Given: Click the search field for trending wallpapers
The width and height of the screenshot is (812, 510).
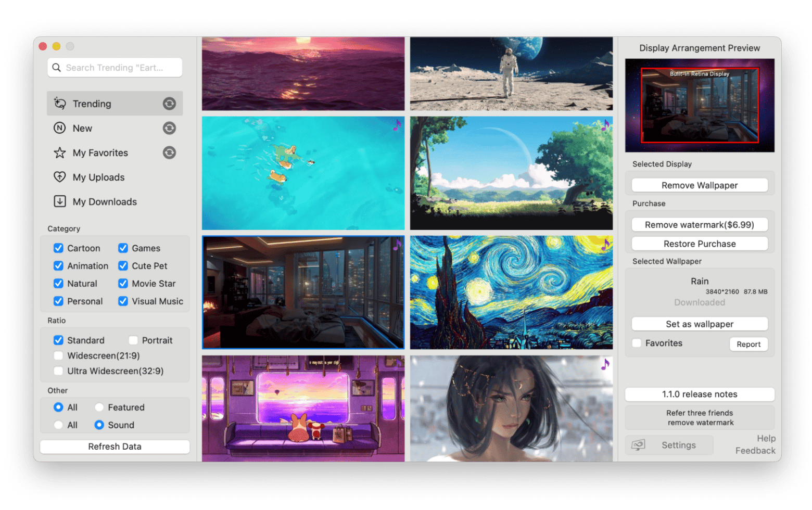Looking at the screenshot, I should (121, 68).
